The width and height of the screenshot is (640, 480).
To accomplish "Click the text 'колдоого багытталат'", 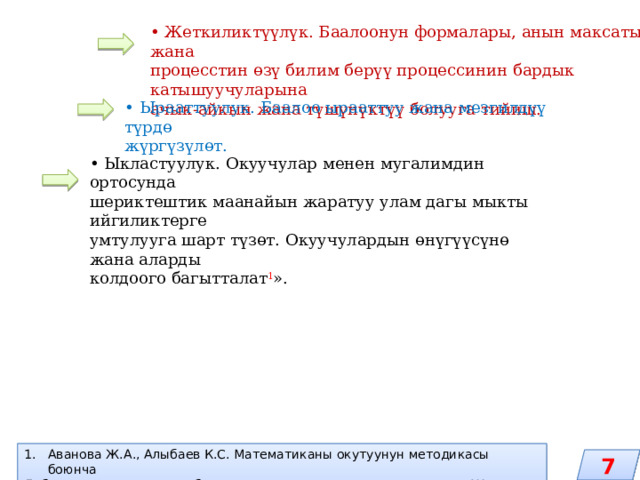I will (178, 279).
